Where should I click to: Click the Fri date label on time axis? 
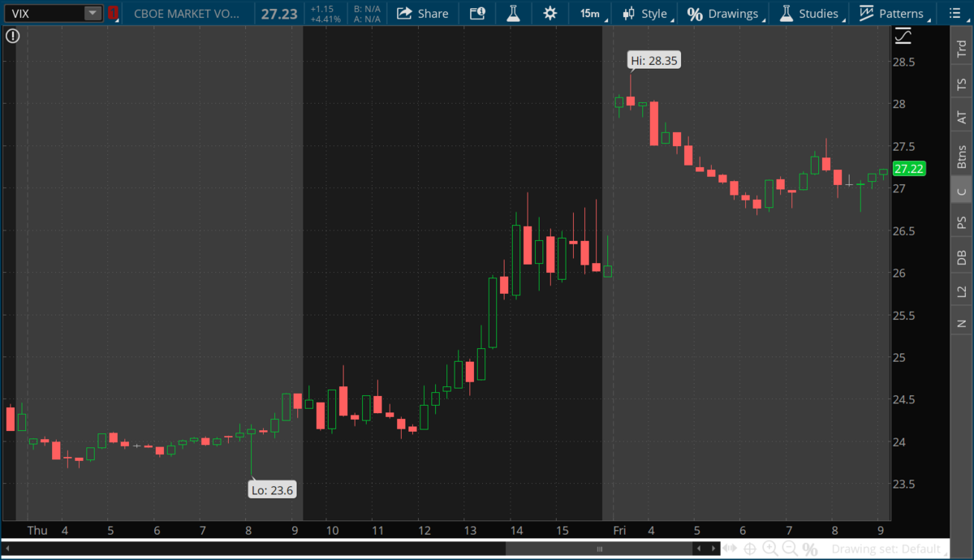click(619, 531)
